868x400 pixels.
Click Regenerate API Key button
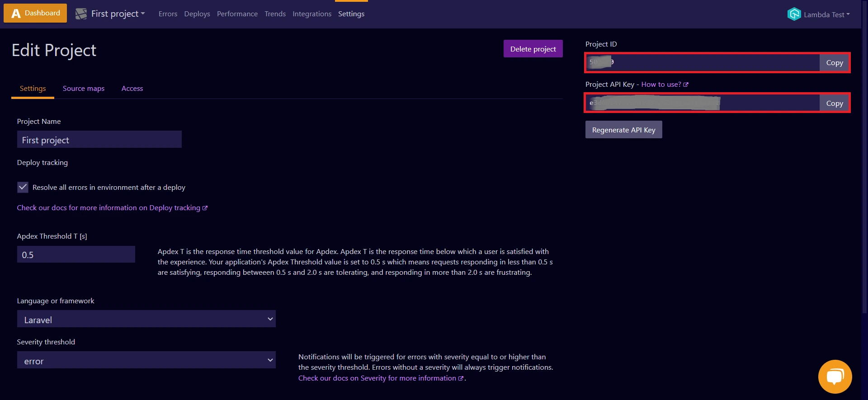tap(623, 130)
